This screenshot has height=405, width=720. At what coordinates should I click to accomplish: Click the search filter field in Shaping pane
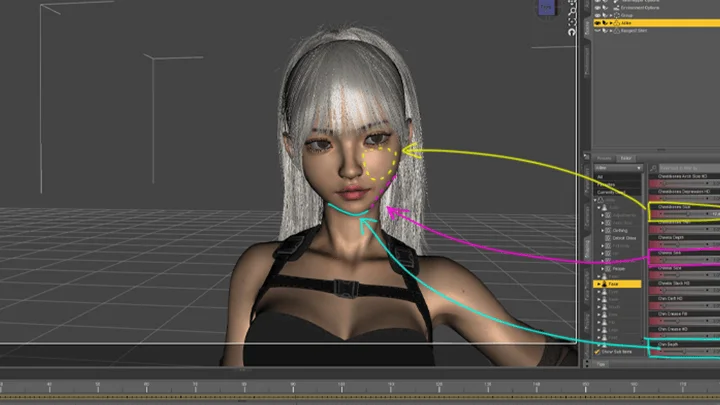click(690, 168)
